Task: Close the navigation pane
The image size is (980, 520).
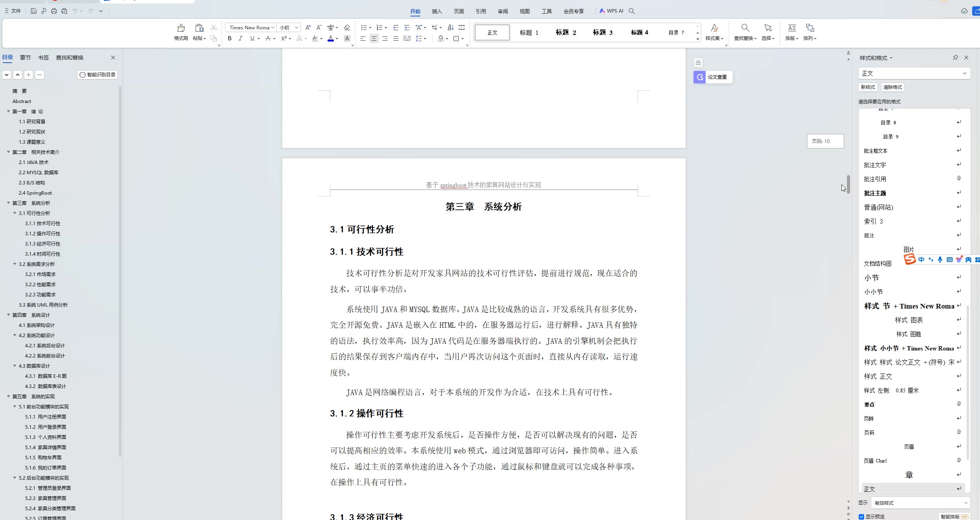Action: pos(113,58)
